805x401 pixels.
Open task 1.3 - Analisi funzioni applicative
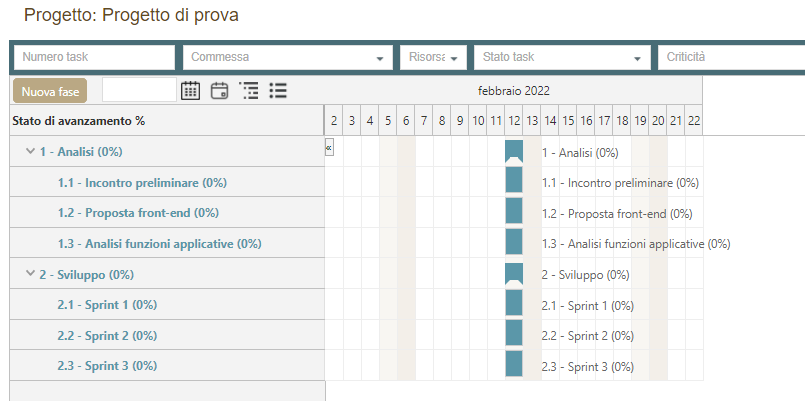159,243
